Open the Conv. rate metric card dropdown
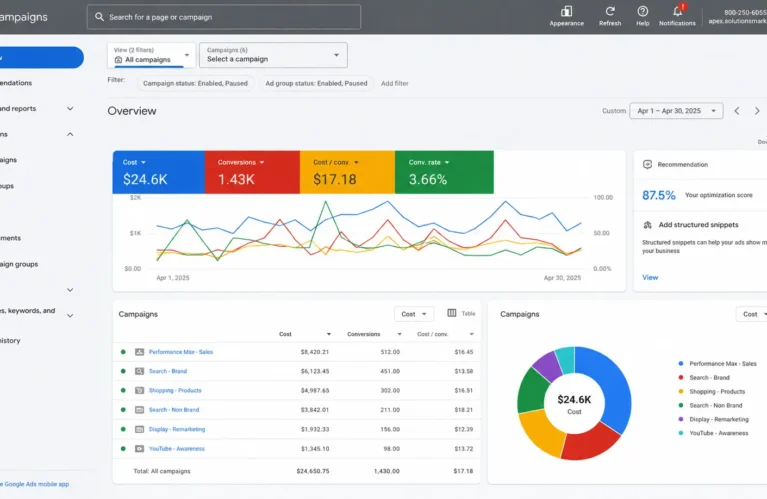Viewport: 767px width, 499px height. coord(447,162)
